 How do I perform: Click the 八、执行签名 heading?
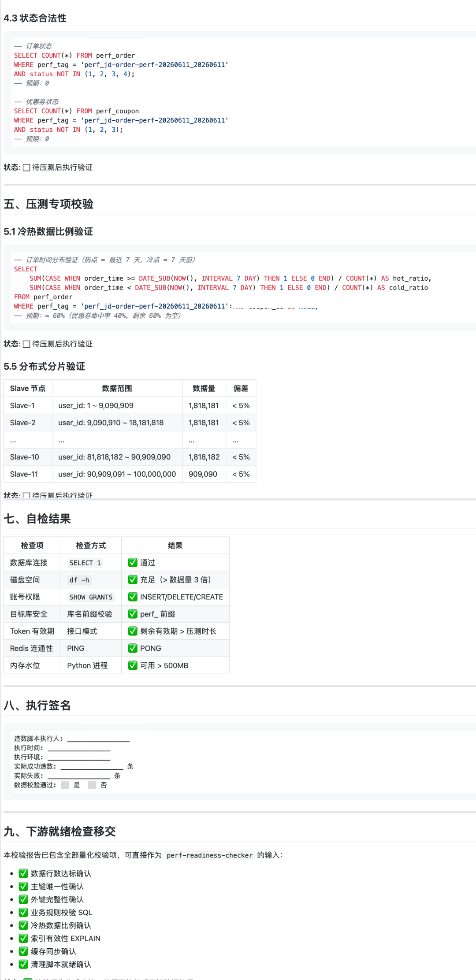pyautogui.click(x=37, y=705)
